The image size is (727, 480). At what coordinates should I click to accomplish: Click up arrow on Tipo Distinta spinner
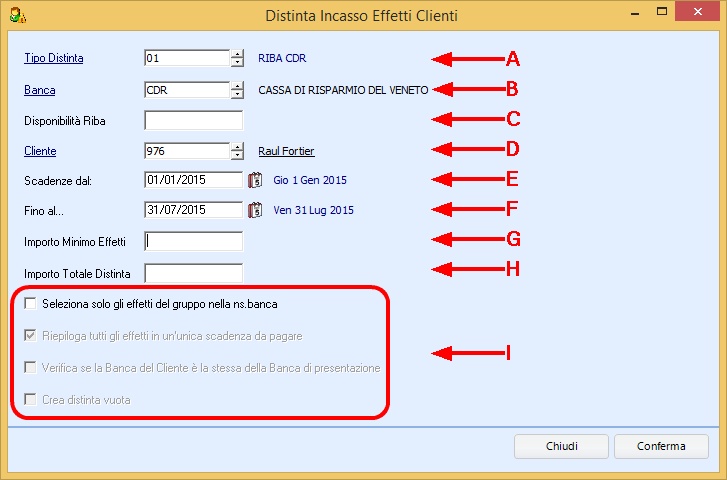pyautogui.click(x=237, y=54)
